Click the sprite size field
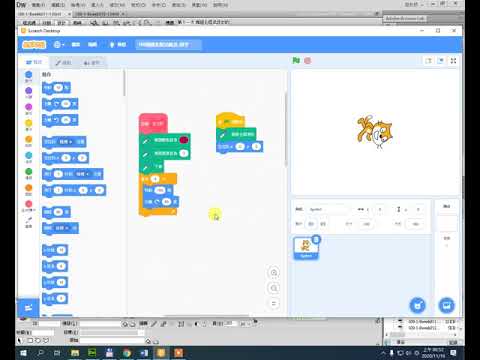Viewport: 480px width, 360px height. pos(366,224)
